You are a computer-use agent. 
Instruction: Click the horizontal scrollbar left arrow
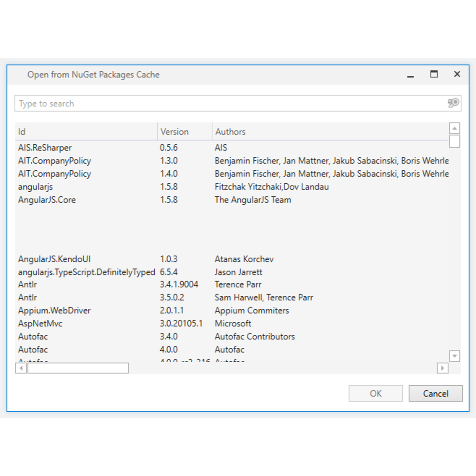click(21, 368)
